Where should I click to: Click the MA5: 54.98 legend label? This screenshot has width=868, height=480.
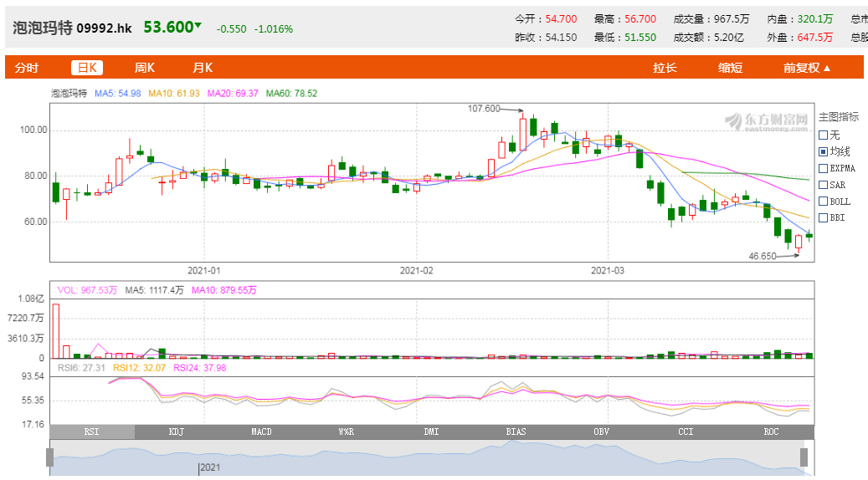click(x=118, y=94)
